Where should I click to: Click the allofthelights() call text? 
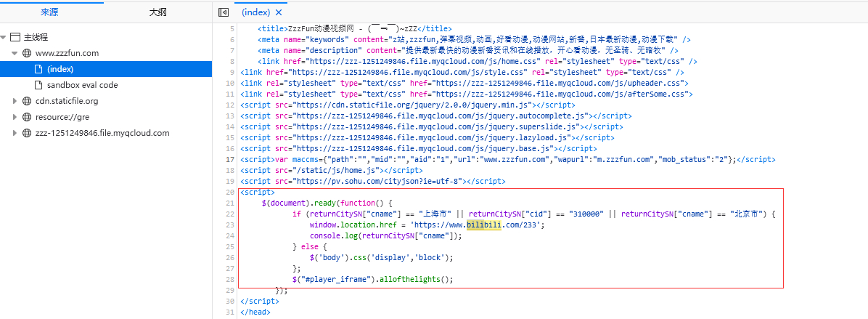pyautogui.click(x=416, y=280)
